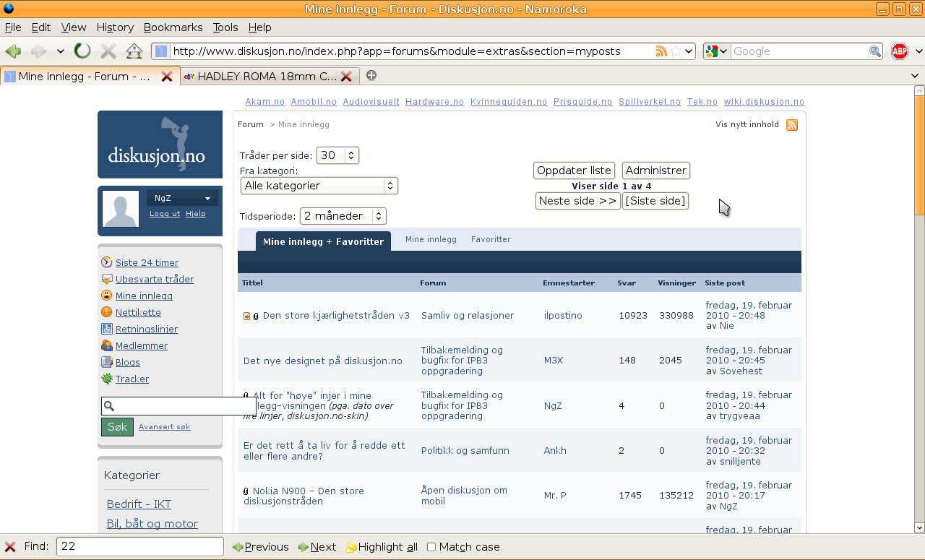The height and width of the screenshot is (560, 925).
Task: Open the Bookmarks menu
Action: pyautogui.click(x=173, y=27)
